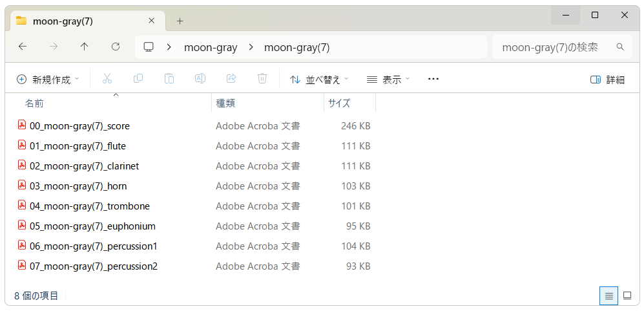The image size is (644, 311).
Task: Click the moon-gray(7)の検索 search box
Action: tap(556, 47)
